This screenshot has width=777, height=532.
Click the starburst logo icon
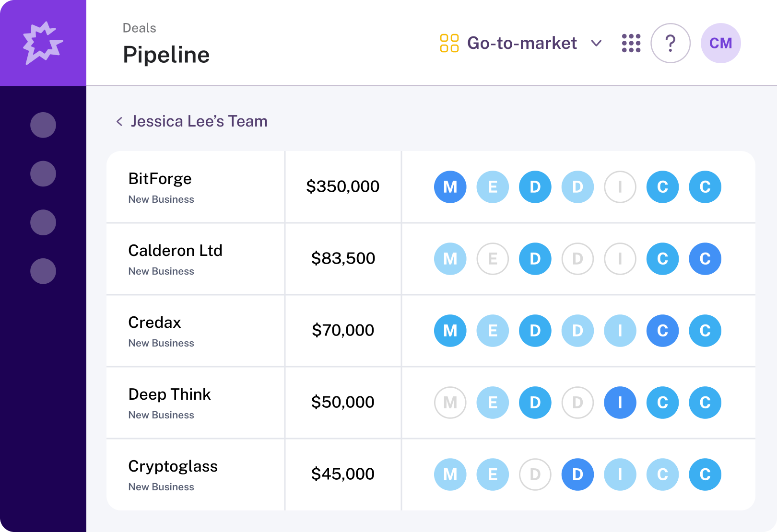[43, 43]
